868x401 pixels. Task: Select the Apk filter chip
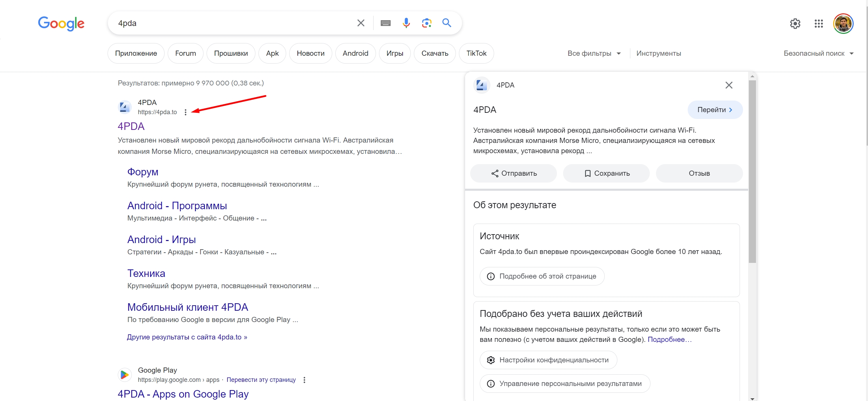click(272, 53)
